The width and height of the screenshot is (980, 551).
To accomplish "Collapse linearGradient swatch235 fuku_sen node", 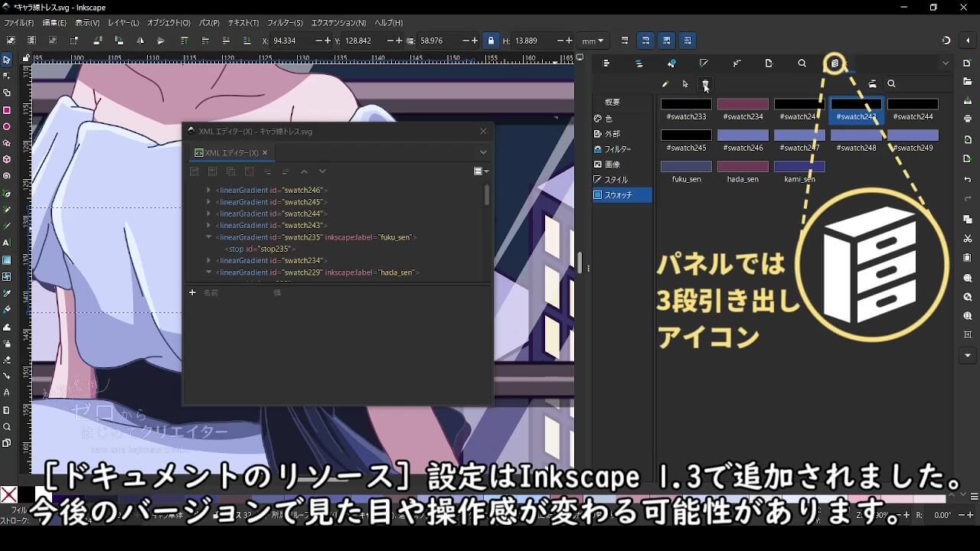I will [x=208, y=237].
